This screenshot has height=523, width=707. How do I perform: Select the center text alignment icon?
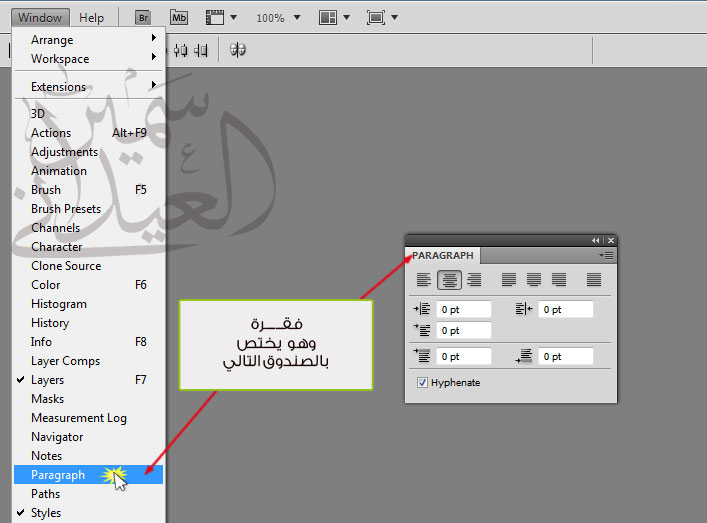(x=450, y=281)
